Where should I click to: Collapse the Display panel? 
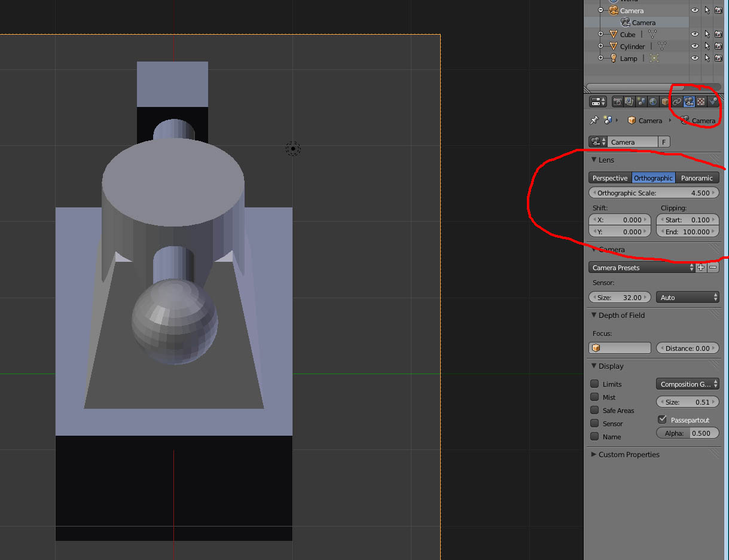[594, 366]
